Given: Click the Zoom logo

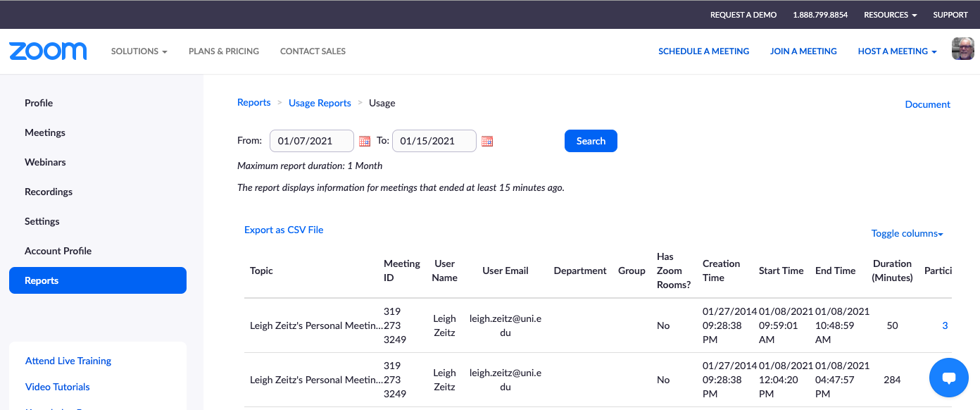Looking at the screenshot, I should [x=48, y=51].
